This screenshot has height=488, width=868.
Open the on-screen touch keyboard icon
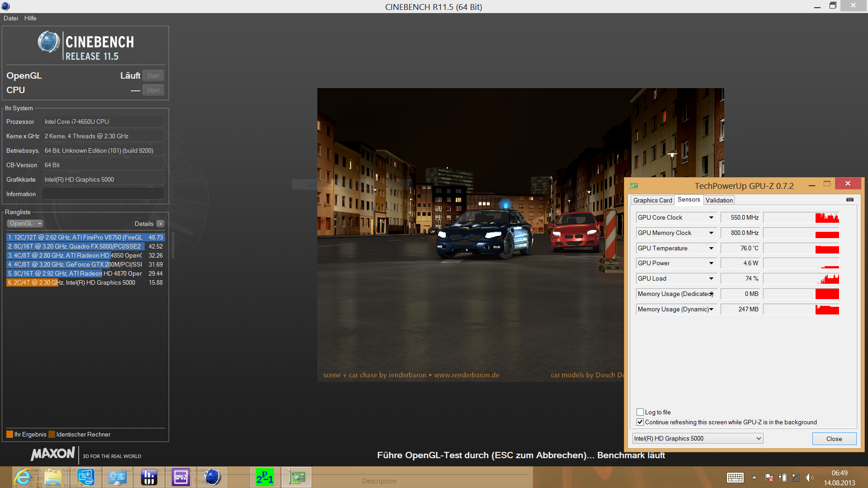(x=735, y=478)
